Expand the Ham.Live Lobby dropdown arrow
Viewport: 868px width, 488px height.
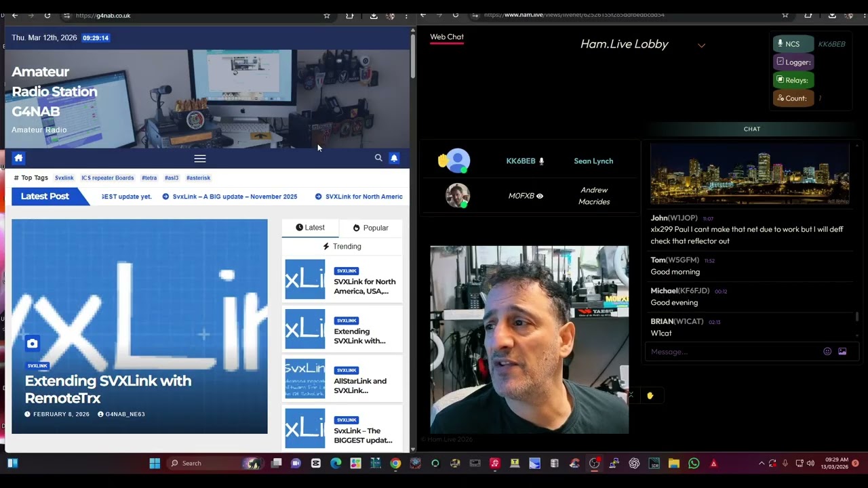pyautogui.click(x=701, y=45)
